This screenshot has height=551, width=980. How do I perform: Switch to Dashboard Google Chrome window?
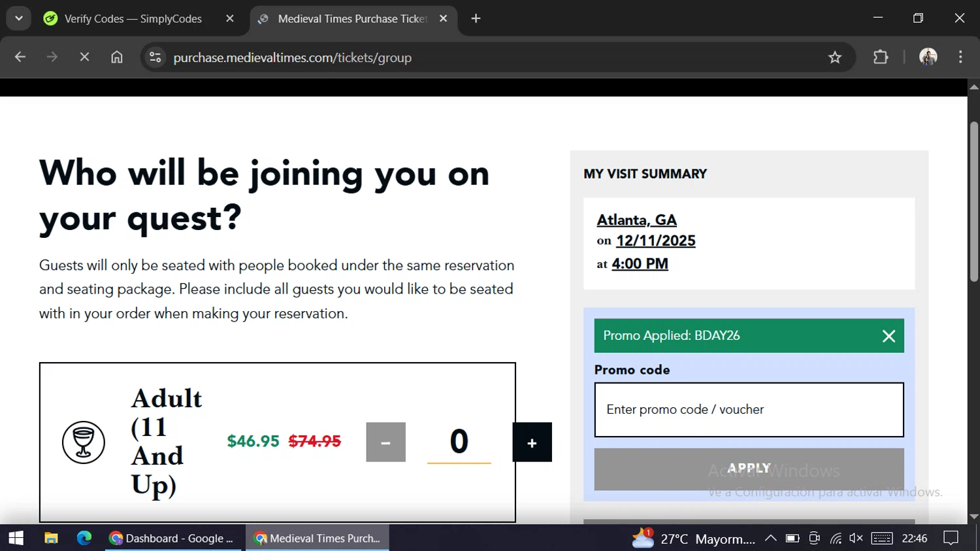(x=173, y=538)
